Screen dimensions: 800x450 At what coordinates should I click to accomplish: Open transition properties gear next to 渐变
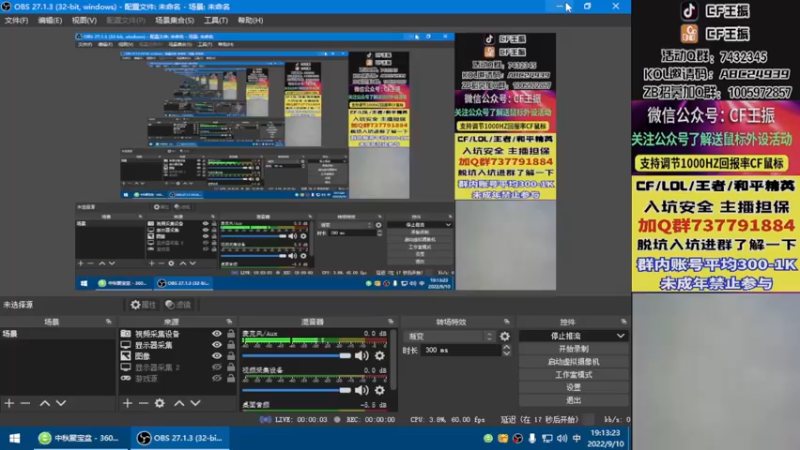point(505,336)
